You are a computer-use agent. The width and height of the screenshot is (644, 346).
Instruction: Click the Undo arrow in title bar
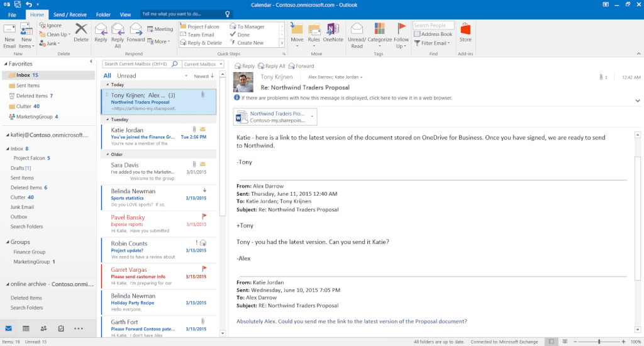28,4
